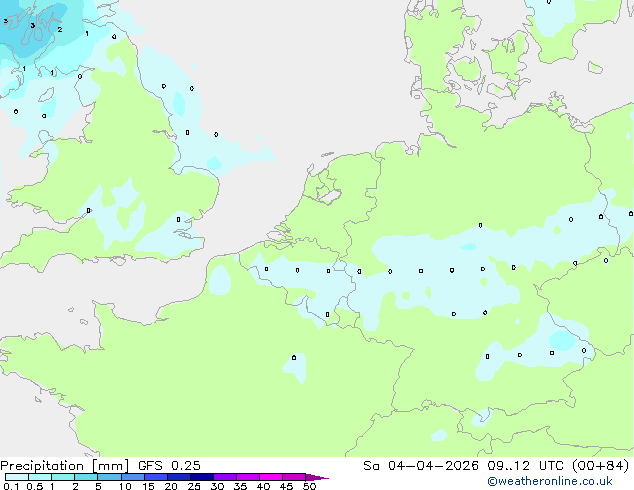Screen dimensions: 634x490
Task: Click the '10' legend scale label
Action: coord(125,486)
